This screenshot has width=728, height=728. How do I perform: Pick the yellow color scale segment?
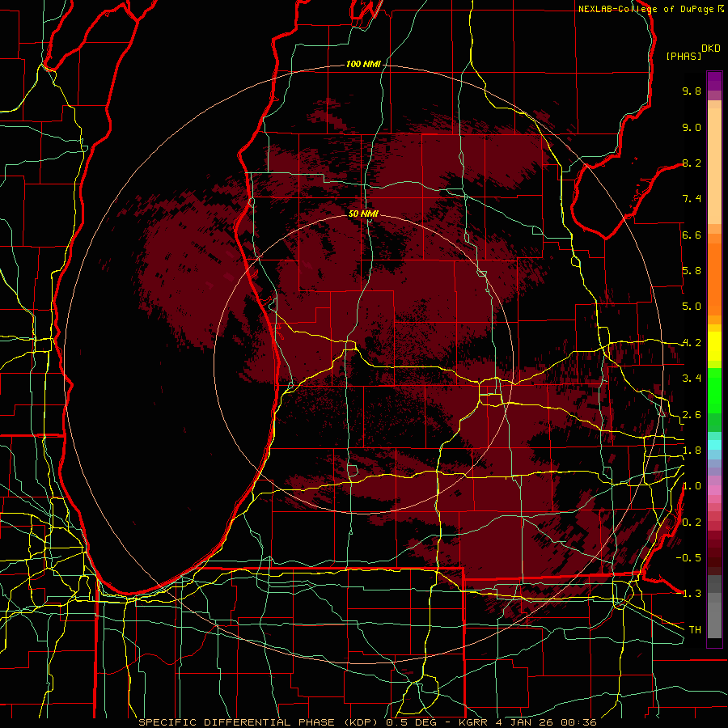714,346
